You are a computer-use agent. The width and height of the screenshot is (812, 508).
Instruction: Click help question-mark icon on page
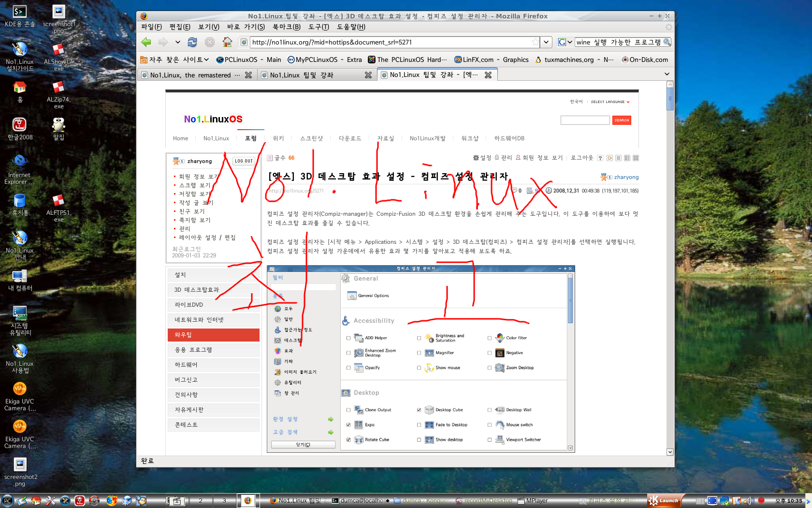[600, 158]
